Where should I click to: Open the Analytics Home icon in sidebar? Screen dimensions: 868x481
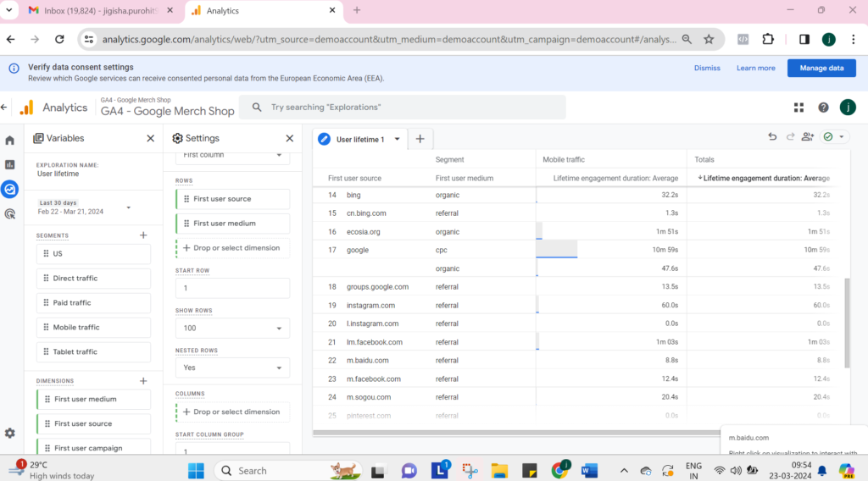point(10,141)
